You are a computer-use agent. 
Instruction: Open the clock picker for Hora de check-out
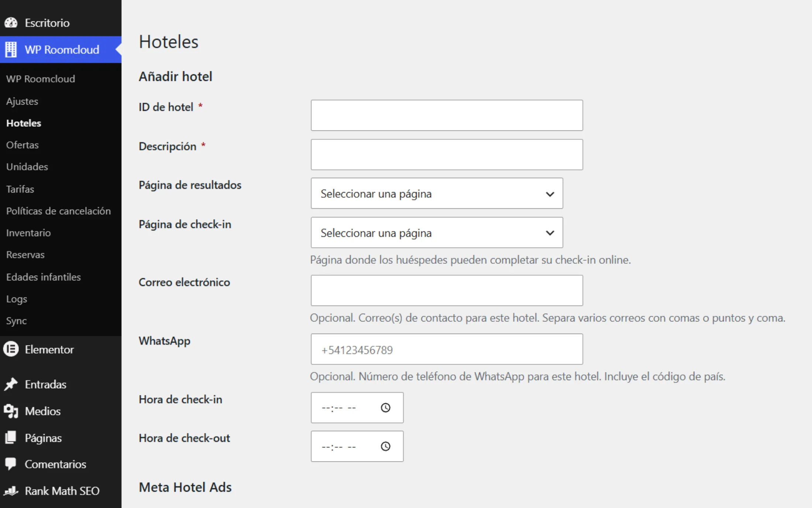385,446
